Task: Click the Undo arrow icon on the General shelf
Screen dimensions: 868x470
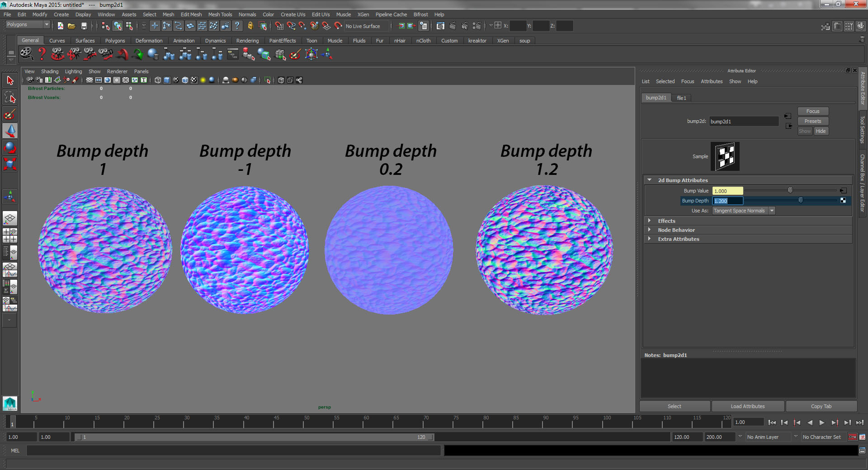Action: coord(122,54)
